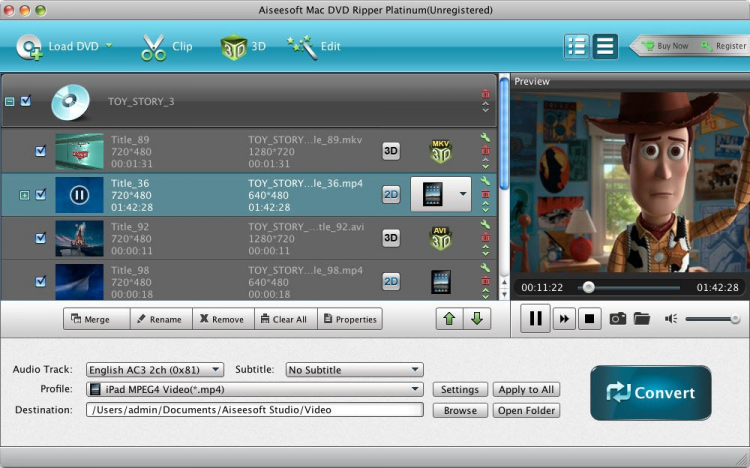Expand the Title_36 row
Viewport: 750px width, 468px height.
[24, 195]
